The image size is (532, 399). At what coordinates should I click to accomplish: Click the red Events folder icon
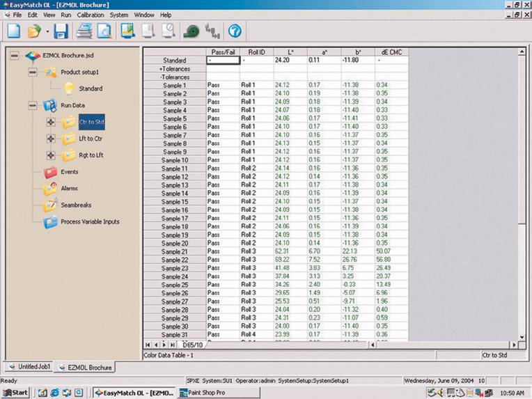click(x=50, y=172)
